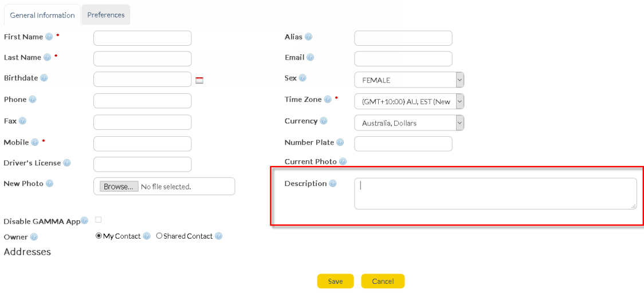Click the Browse button for New Photo
Screen dimensions: 644x293
pyautogui.click(x=119, y=187)
